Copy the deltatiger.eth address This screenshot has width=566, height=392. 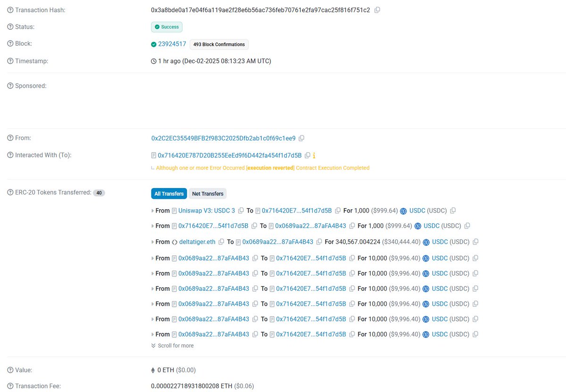[221, 242]
